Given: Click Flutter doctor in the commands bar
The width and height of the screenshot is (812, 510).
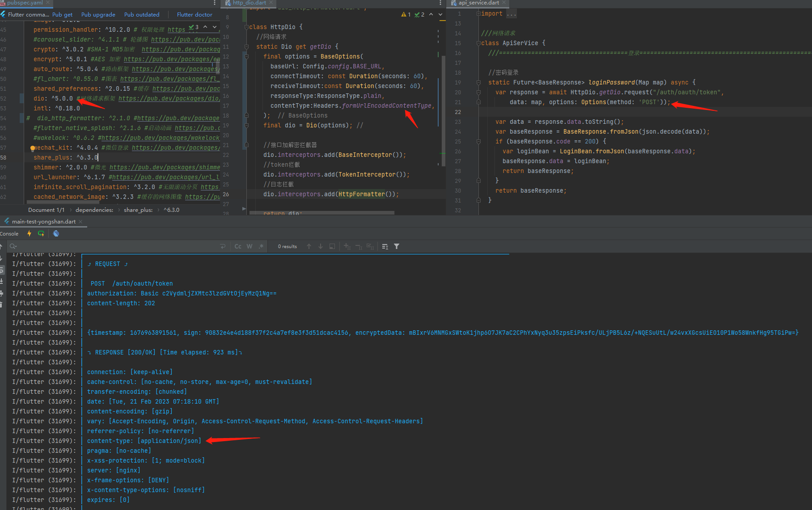Looking at the screenshot, I should [x=195, y=15].
